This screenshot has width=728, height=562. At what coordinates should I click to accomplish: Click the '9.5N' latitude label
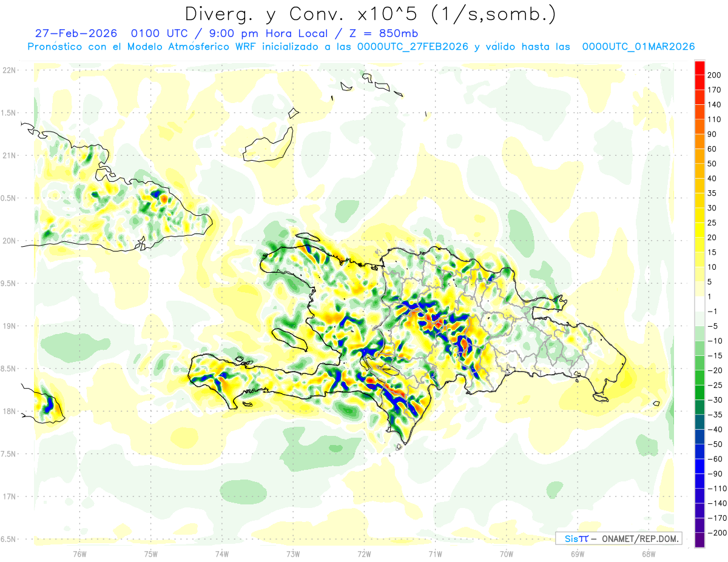click(8, 283)
